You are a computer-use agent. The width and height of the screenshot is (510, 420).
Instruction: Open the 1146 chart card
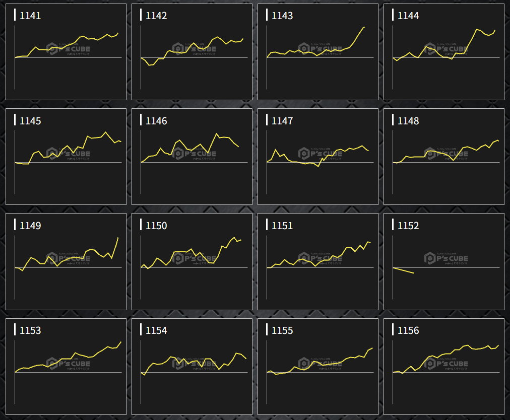(192, 157)
